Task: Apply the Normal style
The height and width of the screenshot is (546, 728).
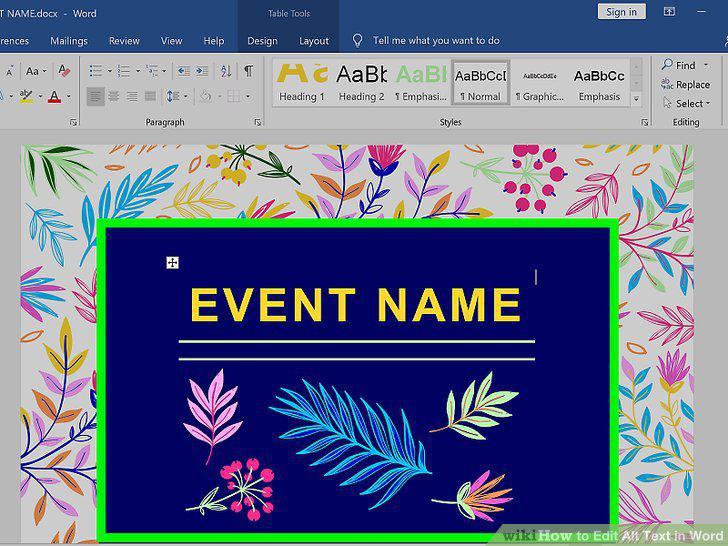Action: point(481,83)
